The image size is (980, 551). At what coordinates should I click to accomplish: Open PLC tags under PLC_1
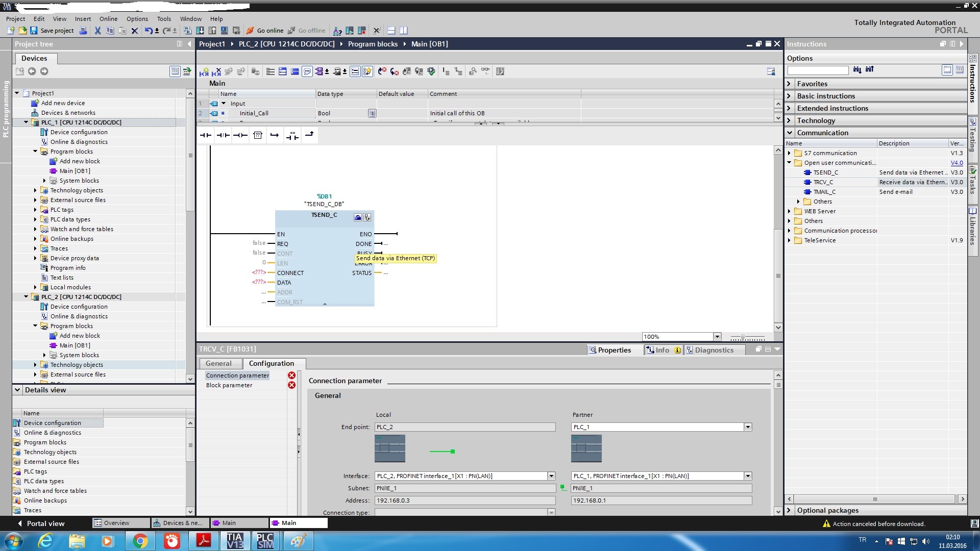[62, 210]
